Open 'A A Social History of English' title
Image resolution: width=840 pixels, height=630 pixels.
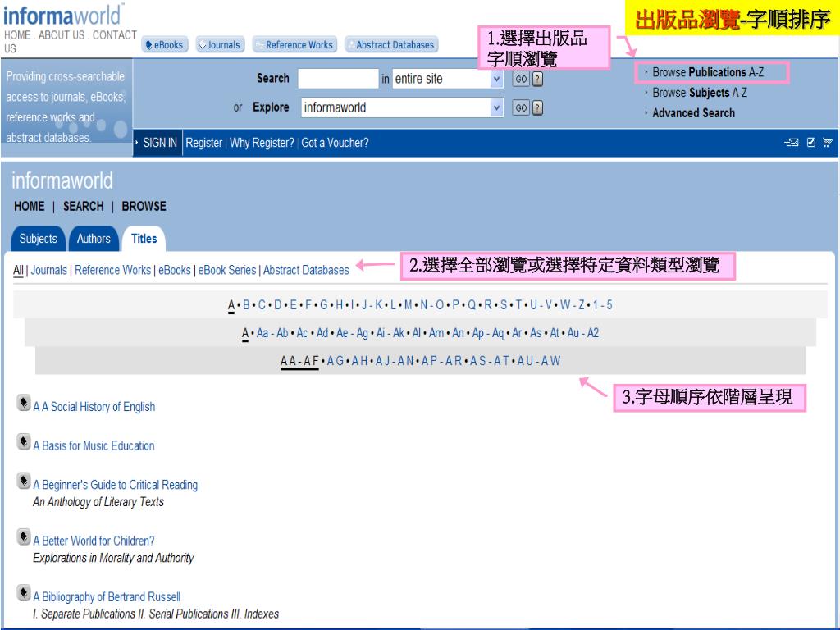pos(94,407)
